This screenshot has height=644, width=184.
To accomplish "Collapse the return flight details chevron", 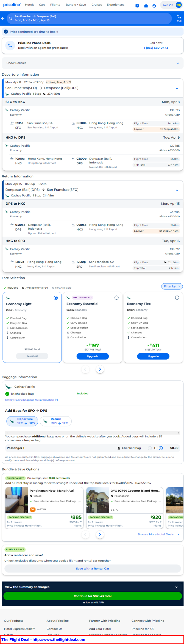I will 177,190.
